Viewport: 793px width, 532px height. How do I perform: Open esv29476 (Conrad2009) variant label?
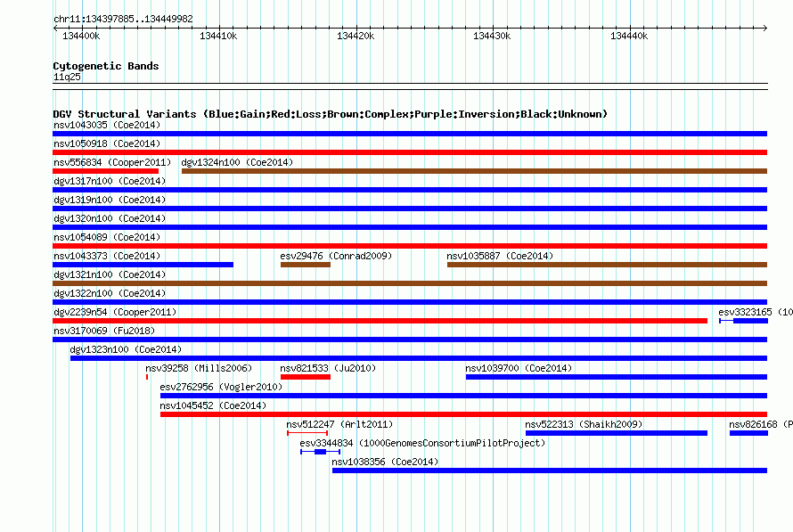click(x=336, y=256)
